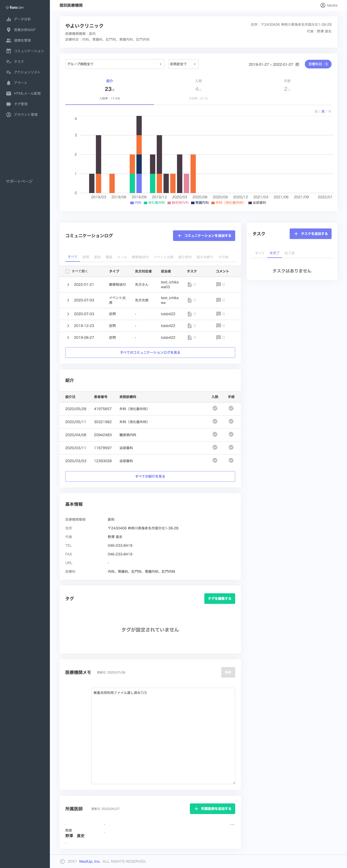Open the date range calendar icon
This screenshot has height=868, width=347.
[297, 64]
